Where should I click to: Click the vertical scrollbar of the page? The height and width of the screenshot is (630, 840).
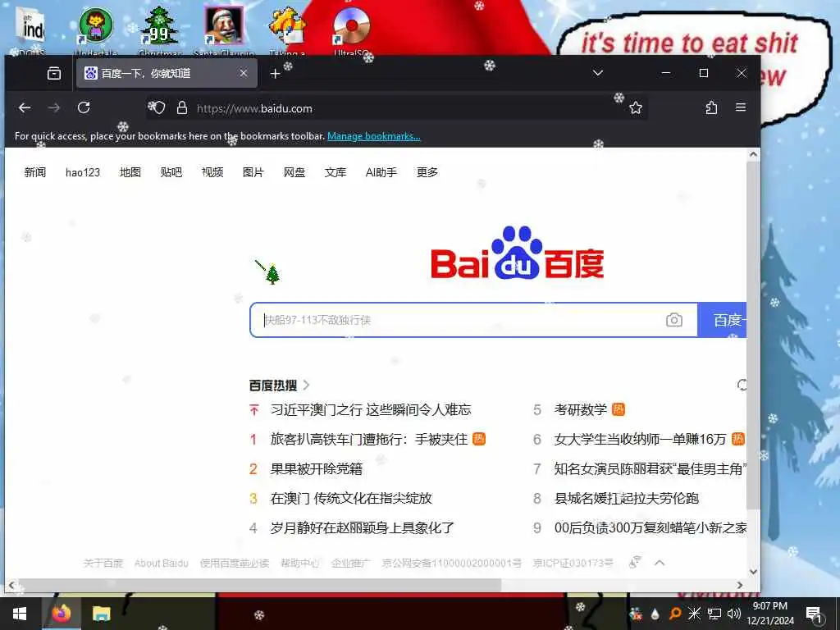click(x=753, y=335)
